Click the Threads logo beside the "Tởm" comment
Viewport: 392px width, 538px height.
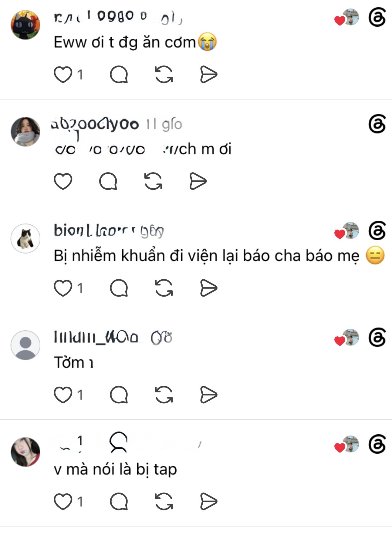pyautogui.click(x=377, y=337)
